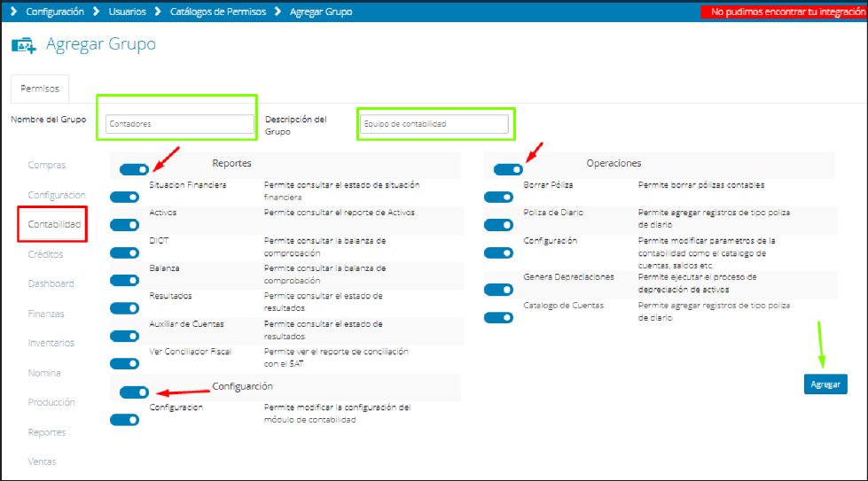Toggle the Catalogo de Cuentas permission
This screenshot has height=481, width=868.
coord(499,317)
